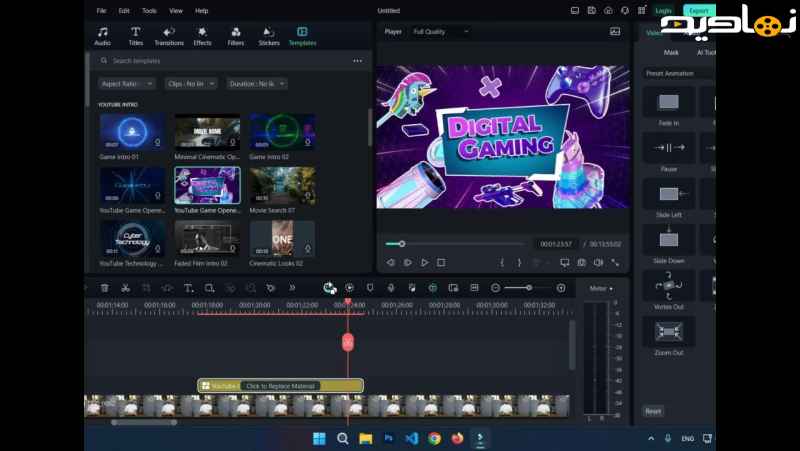Click the Search templates field
This screenshot has height=451, width=800.
pyautogui.click(x=224, y=61)
